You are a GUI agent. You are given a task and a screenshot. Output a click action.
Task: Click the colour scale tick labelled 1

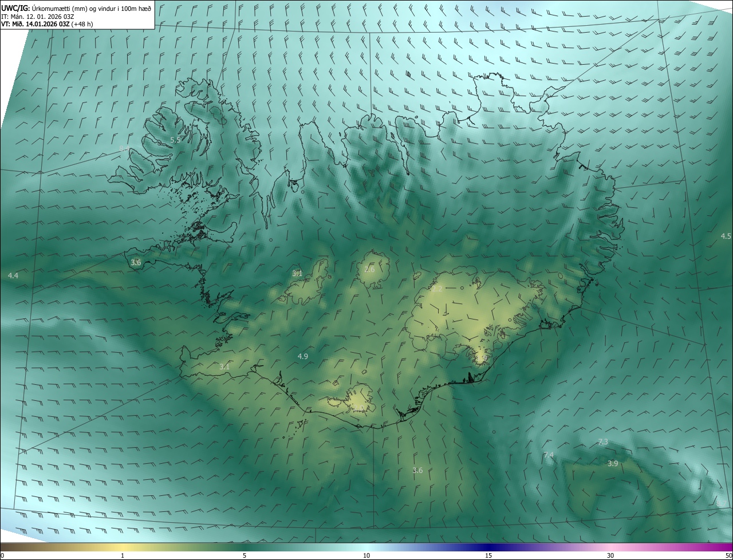[123, 555]
